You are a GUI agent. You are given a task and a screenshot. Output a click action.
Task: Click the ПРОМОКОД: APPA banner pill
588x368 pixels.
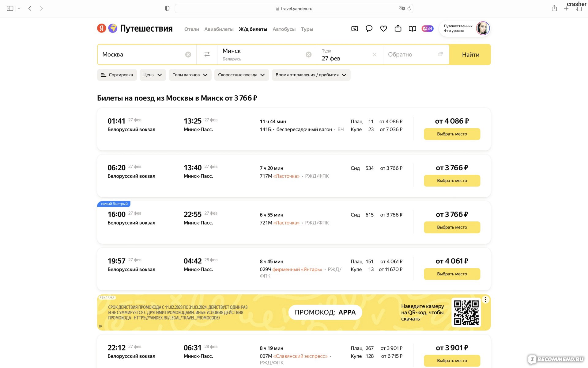point(325,312)
